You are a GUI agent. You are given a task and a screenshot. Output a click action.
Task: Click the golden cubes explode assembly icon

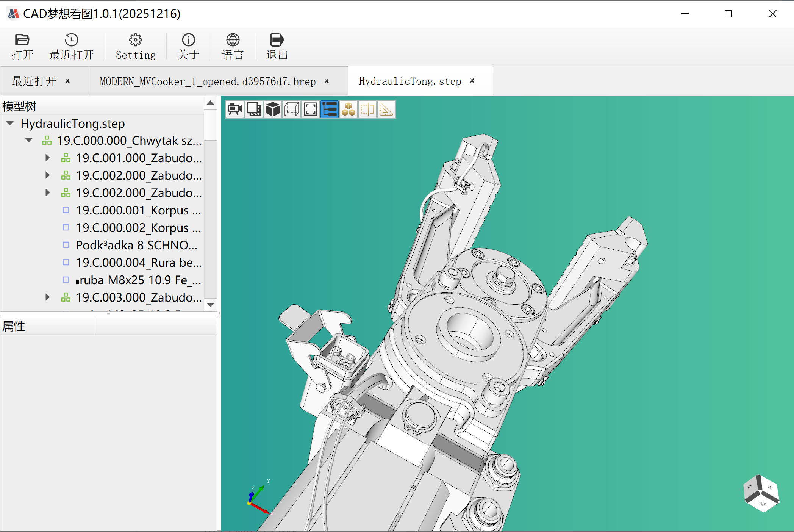349,110
